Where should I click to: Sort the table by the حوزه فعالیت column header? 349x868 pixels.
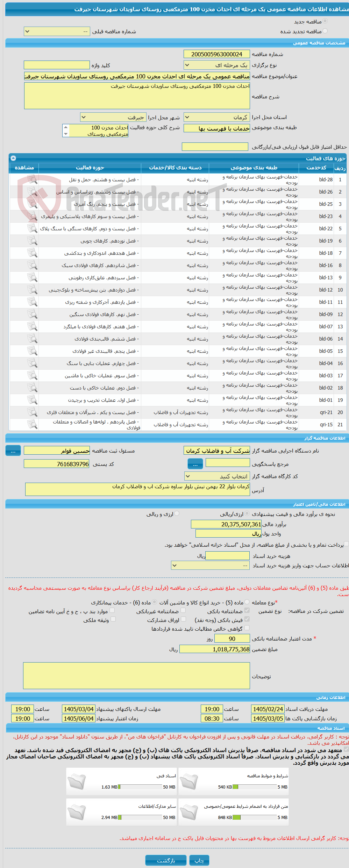[x=90, y=168]
